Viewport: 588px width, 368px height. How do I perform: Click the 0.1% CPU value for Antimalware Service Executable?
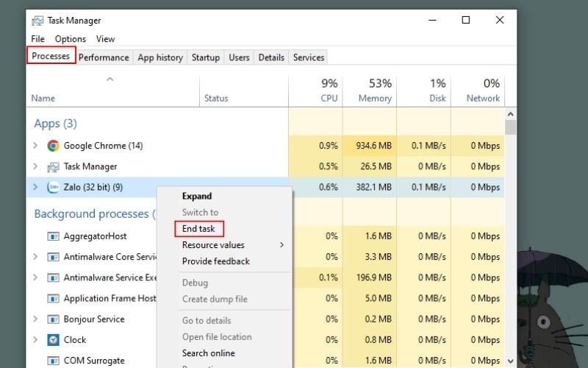click(x=328, y=277)
